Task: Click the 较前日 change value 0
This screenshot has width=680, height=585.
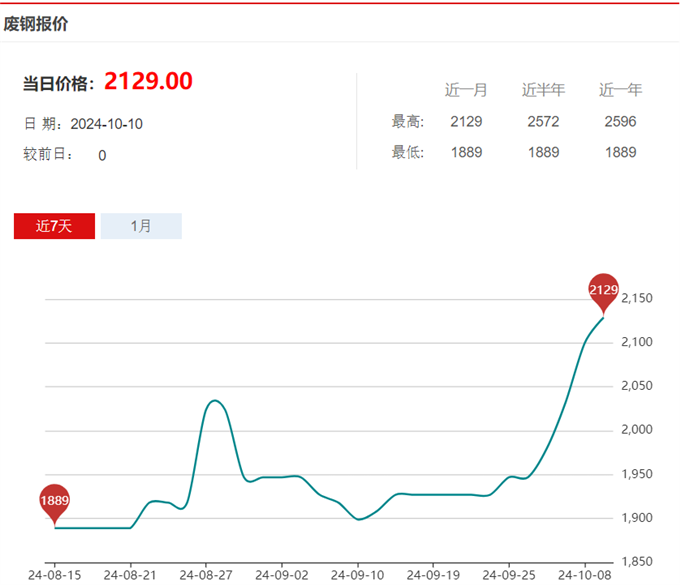Action: [x=102, y=155]
